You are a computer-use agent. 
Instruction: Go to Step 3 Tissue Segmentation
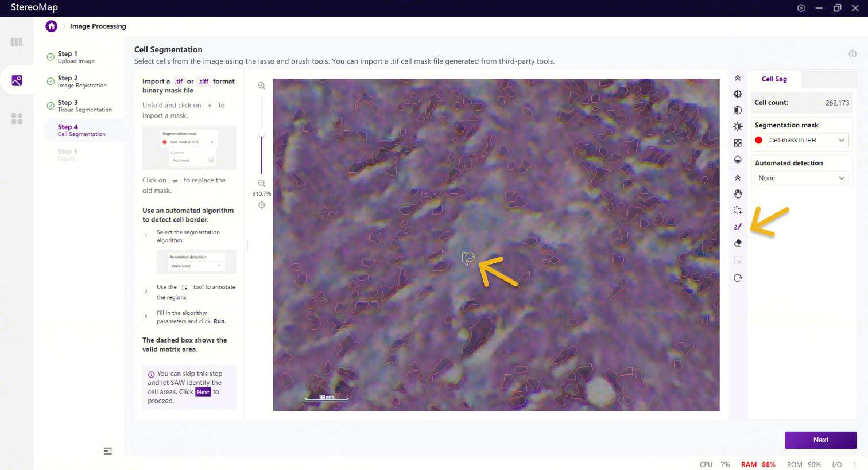click(84, 106)
